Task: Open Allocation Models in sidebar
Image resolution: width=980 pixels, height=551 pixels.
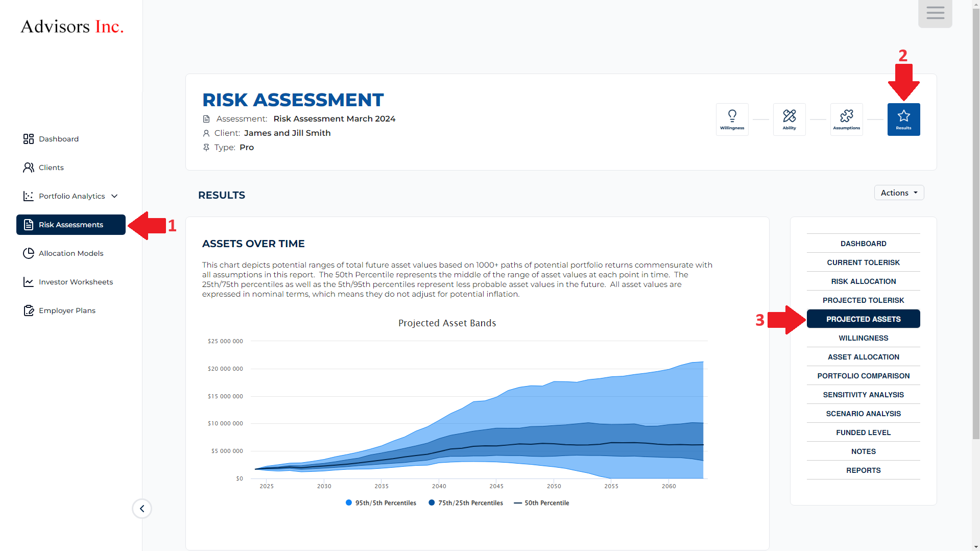Action: (70, 253)
